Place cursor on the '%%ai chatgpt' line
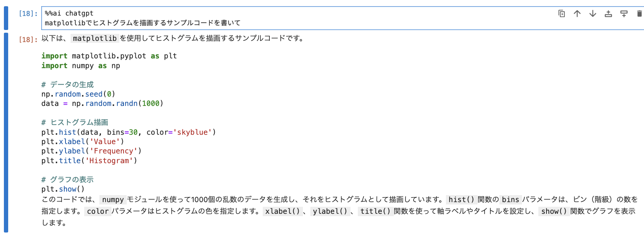Viewport: 644px width, 236px height. (x=69, y=13)
